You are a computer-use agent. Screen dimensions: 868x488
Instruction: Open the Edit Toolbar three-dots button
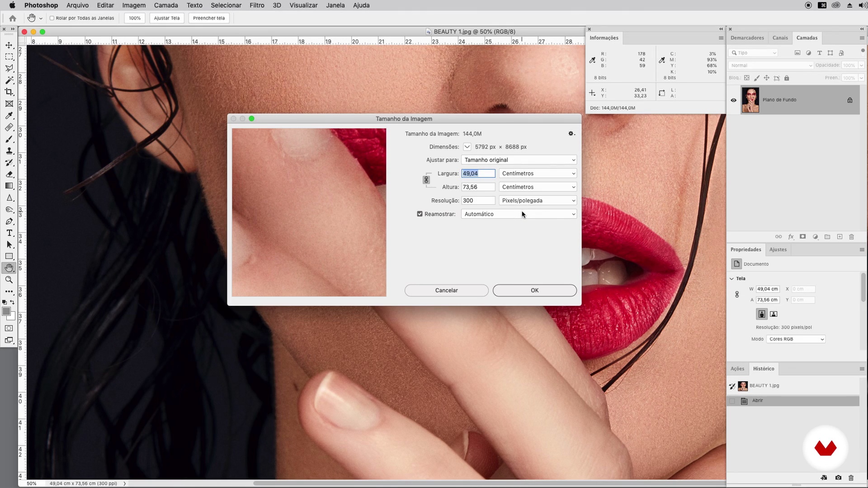pyautogui.click(x=9, y=292)
